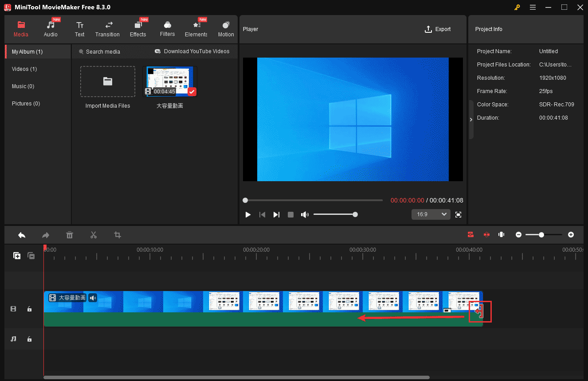Viewport: 588px width, 381px height.
Task: Click the audio track music note icon
Action: click(13, 339)
